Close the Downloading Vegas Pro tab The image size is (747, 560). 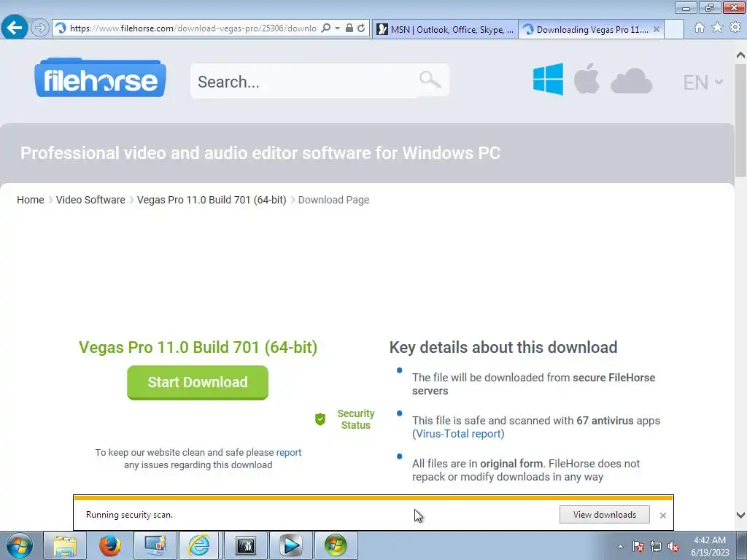click(x=657, y=29)
